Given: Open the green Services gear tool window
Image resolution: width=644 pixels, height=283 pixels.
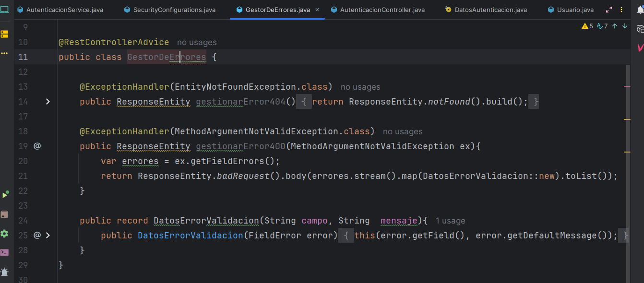Looking at the screenshot, I should (x=4, y=234).
